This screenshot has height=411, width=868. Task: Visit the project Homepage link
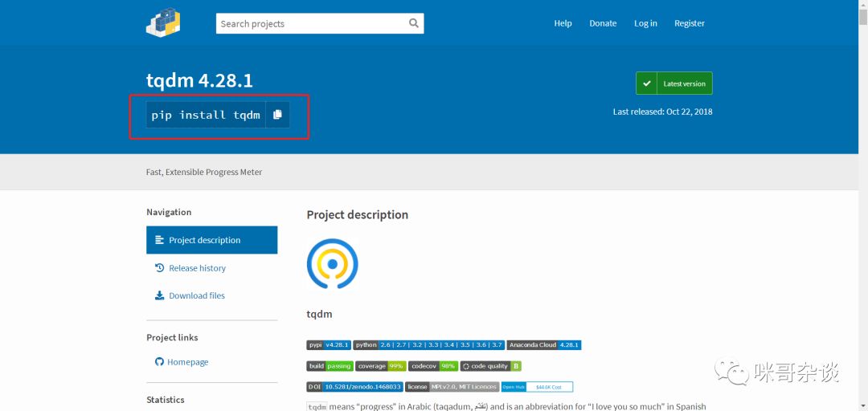(187, 362)
